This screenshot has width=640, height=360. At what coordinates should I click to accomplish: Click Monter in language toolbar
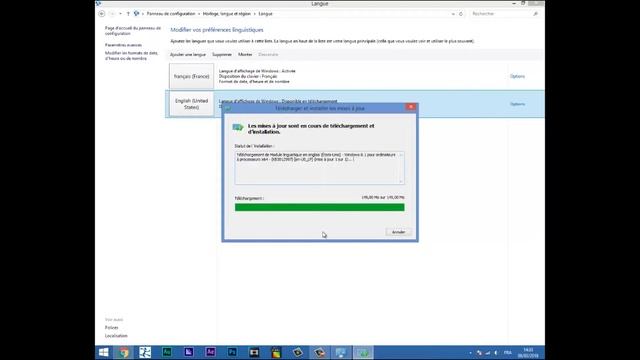pos(245,54)
